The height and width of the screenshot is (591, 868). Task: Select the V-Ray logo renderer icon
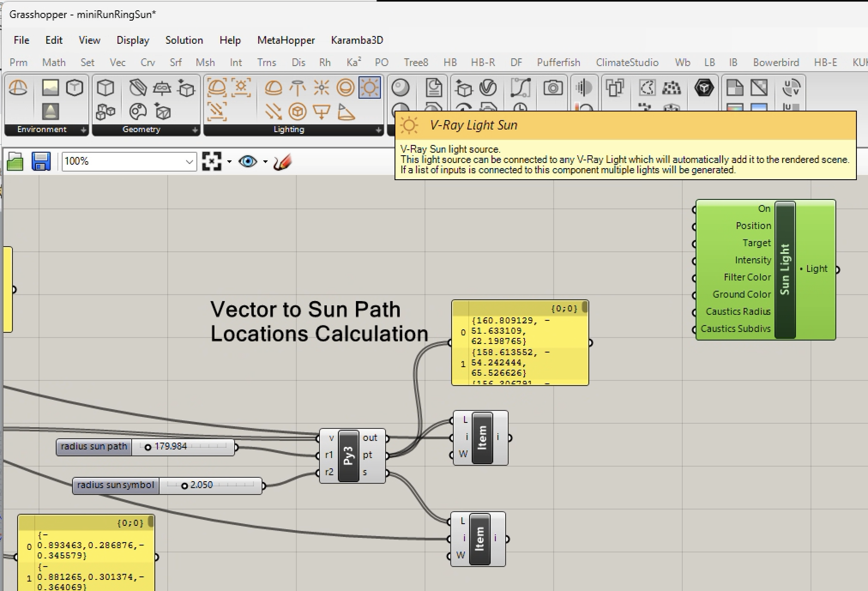[x=488, y=88]
